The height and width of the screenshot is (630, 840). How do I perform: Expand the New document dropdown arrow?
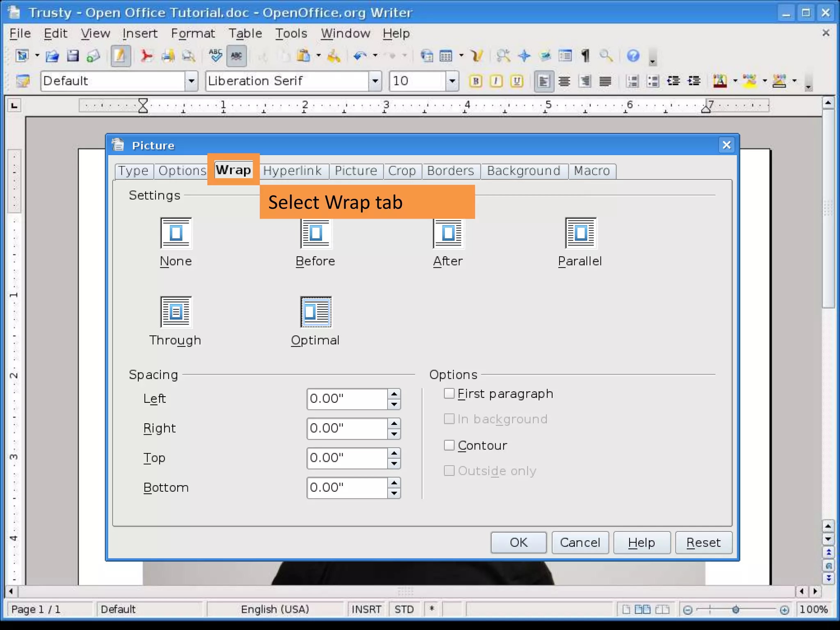click(37, 56)
